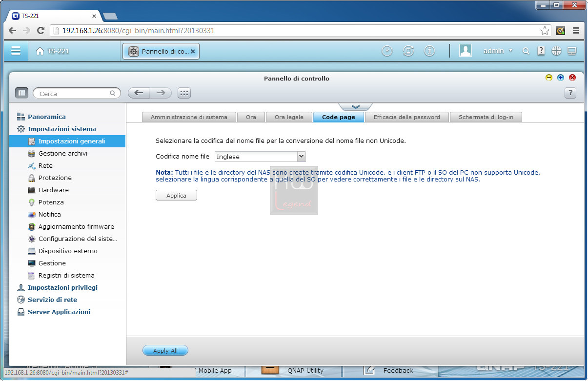Show control panel grid view
Screen dimensions: 588x381
(184, 93)
